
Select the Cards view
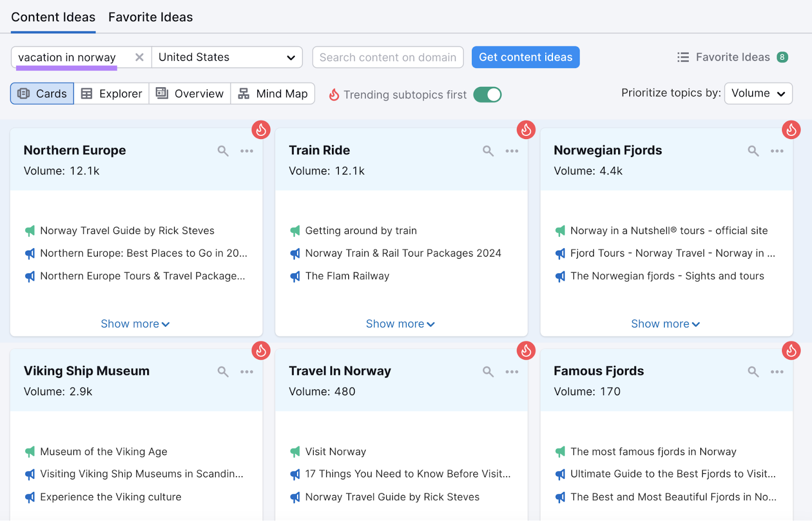[x=42, y=93]
